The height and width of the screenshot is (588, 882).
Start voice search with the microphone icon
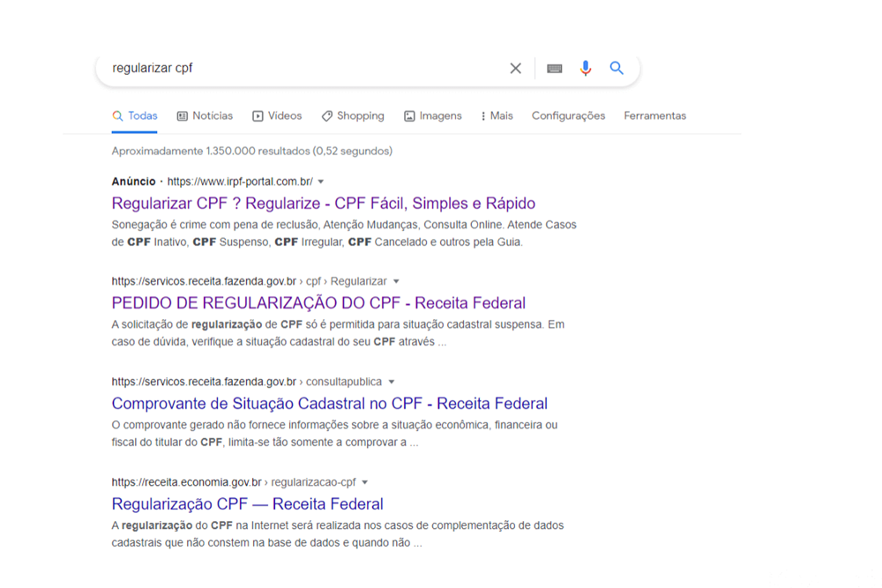[586, 68]
